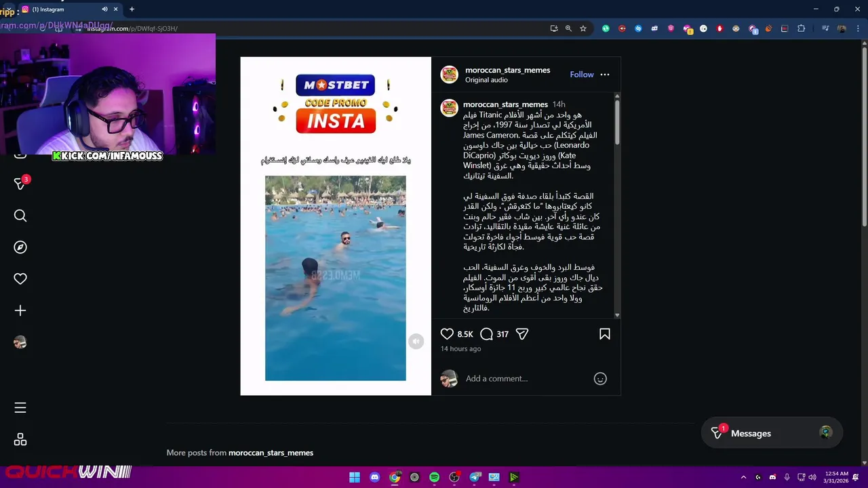Open the Chrome Extensions puzzle icon

point(801,28)
